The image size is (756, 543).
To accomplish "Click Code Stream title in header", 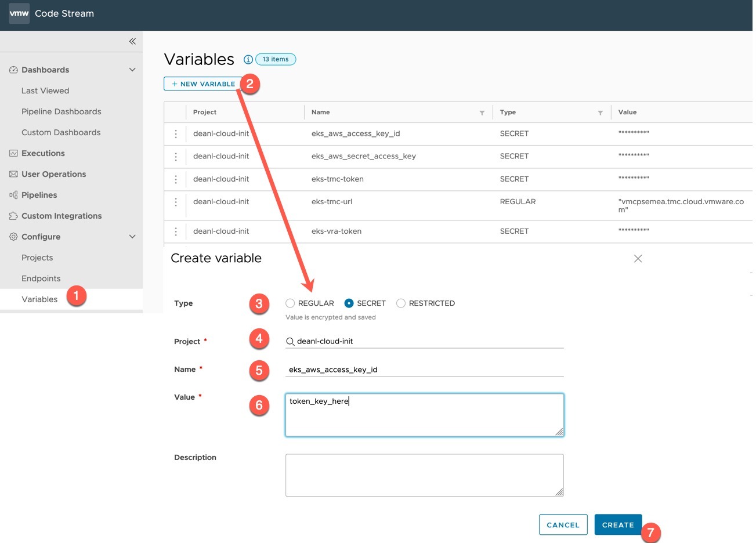I will pos(64,13).
